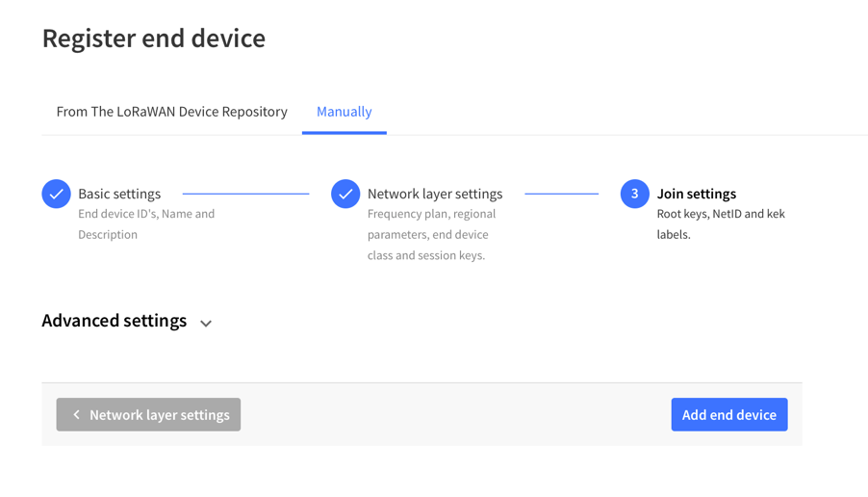Click the Frequency plan, regional parameters description
The width and height of the screenshot is (868, 497).
point(432,234)
